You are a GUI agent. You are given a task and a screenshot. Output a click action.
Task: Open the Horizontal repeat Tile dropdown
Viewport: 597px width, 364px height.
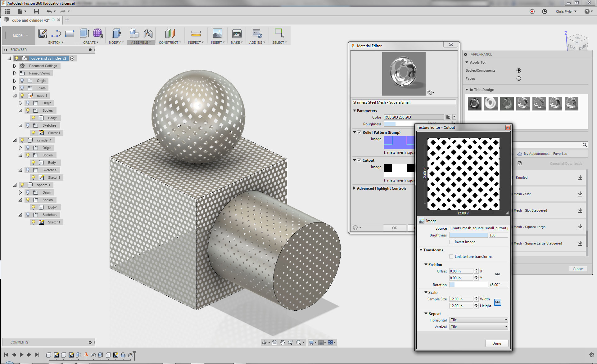pyautogui.click(x=478, y=320)
